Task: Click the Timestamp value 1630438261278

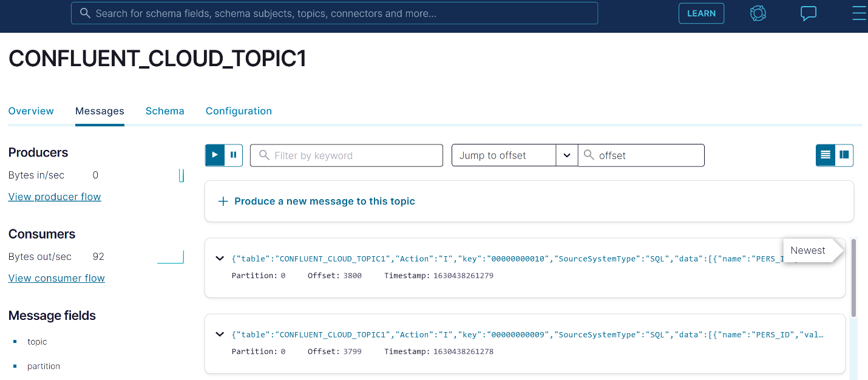Action: [462, 351]
